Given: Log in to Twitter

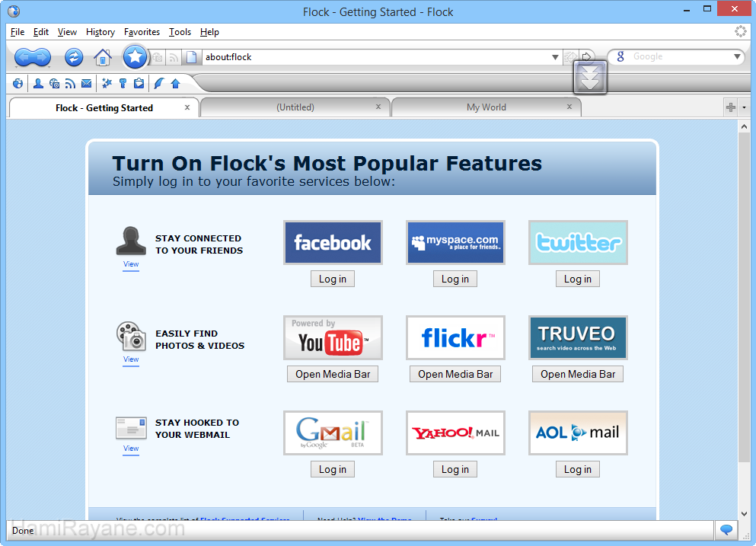Looking at the screenshot, I should point(578,279).
